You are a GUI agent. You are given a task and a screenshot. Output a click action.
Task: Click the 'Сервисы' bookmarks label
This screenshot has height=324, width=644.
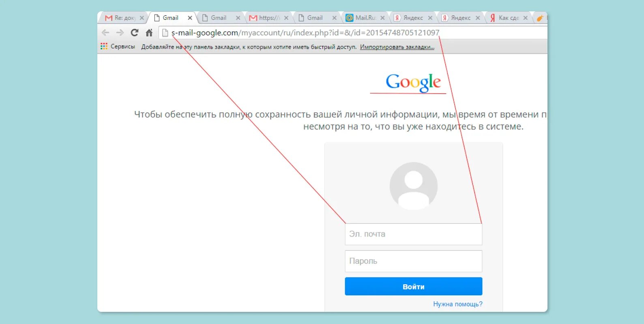[122, 47]
